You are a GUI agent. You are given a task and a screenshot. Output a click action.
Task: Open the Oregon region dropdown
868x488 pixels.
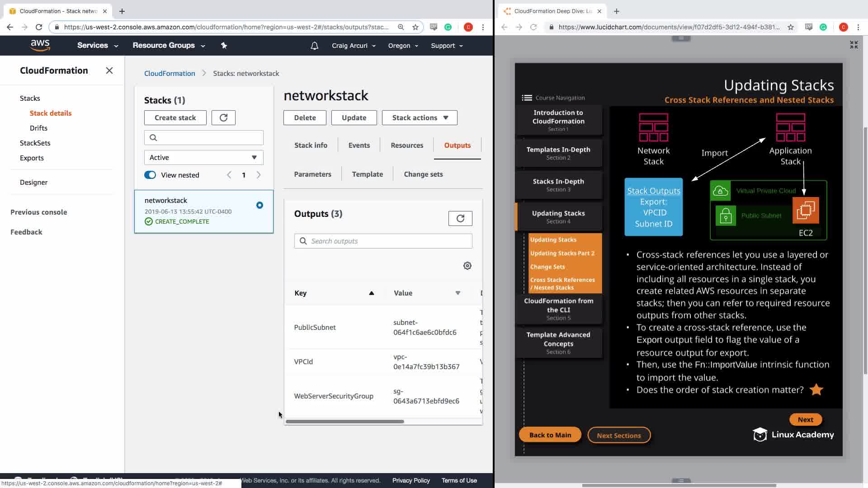coord(403,46)
